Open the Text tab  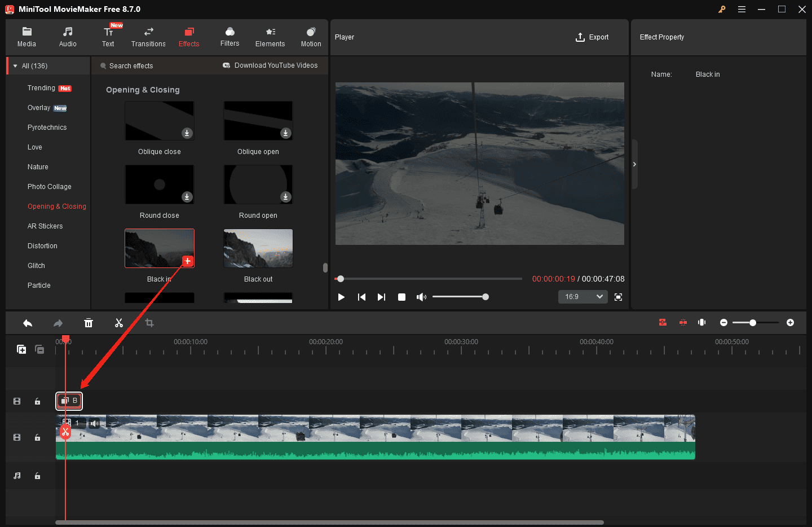click(x=108, y=37)
